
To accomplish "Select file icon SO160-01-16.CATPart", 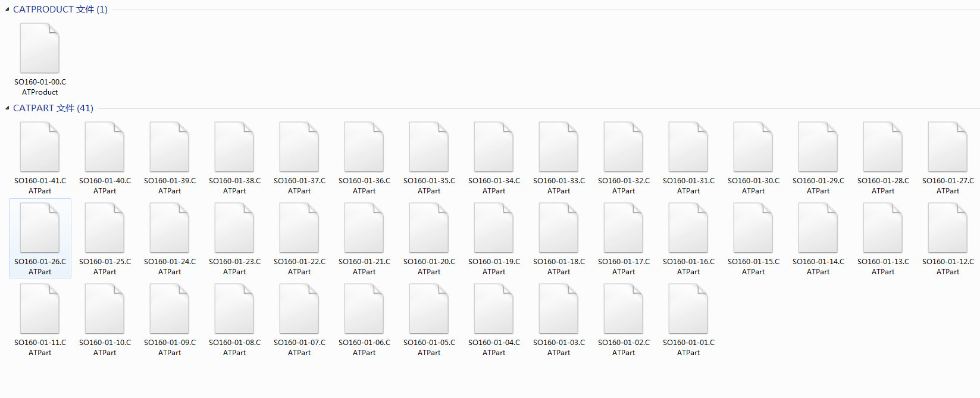I will click(688, 228).
